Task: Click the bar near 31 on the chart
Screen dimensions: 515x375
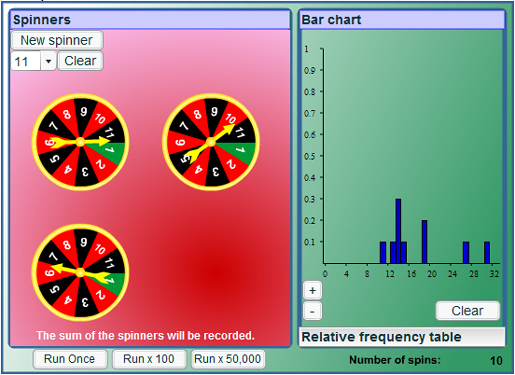Action: [x=487, y=252]
